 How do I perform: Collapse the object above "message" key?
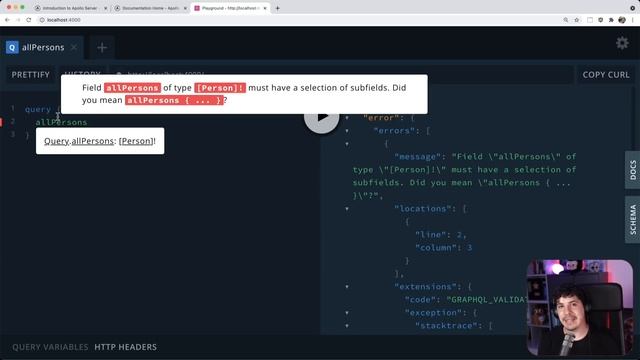pos(347,144)
